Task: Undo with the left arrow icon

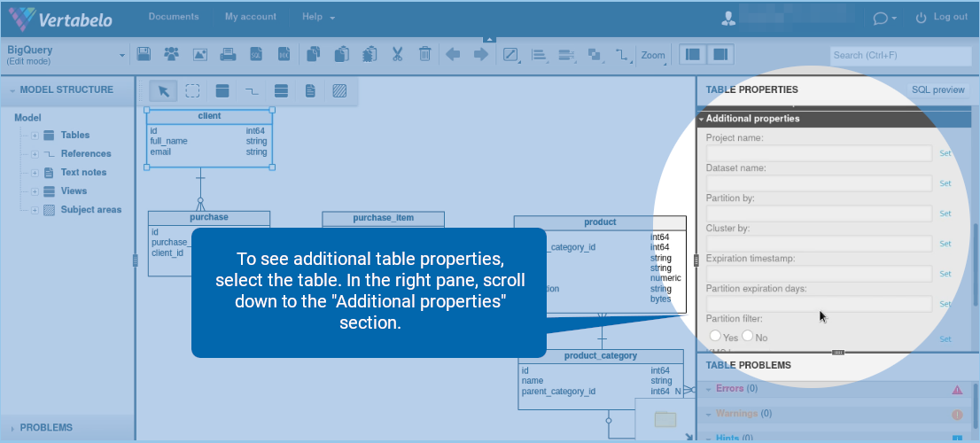Action: click(x=453, y=54)
